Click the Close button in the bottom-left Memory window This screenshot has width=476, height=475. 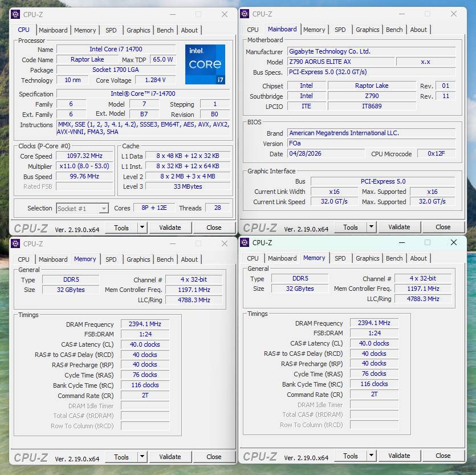tap(214, 457)
